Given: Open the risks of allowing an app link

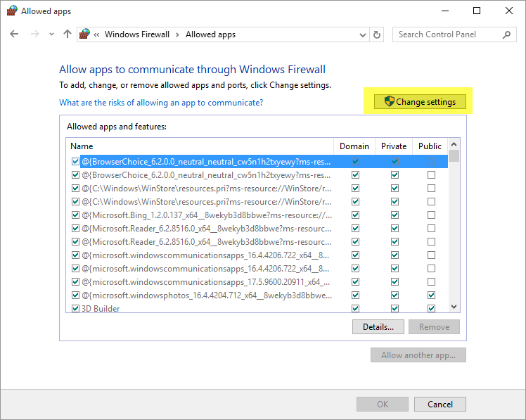Looking at the screenshot, I should click(161, 103).
